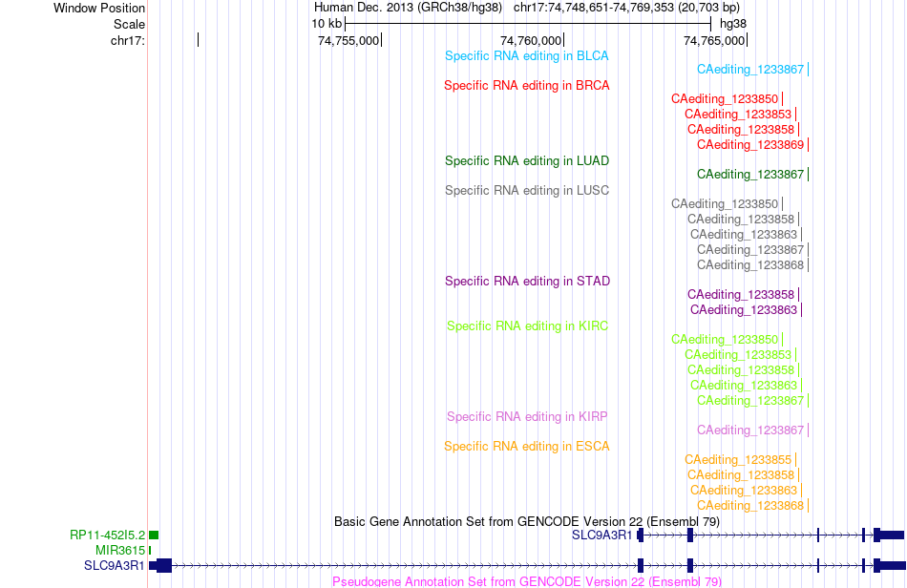The height and width of the screenshot is (588, 907).
Task: Click the dark green CAediting_1233867 item in LUAD
Action: (x=750, y=174)
